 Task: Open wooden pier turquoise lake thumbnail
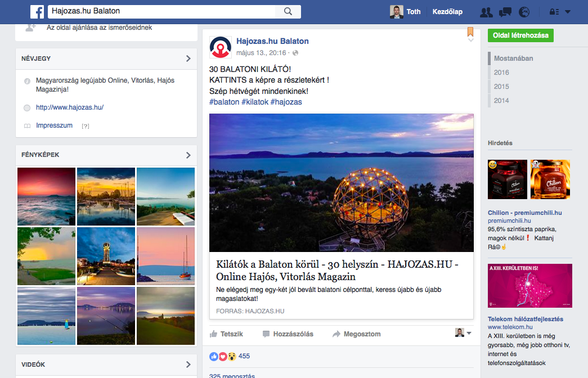pyautogui.click(x=166, y=196)
